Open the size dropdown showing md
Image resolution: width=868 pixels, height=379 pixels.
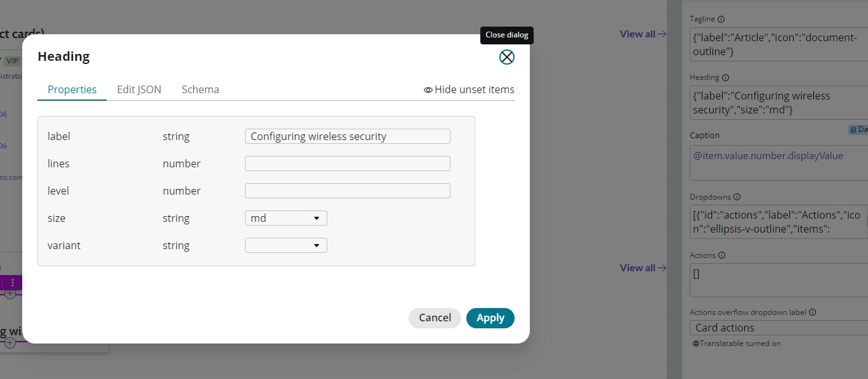[x=286, y=218]
